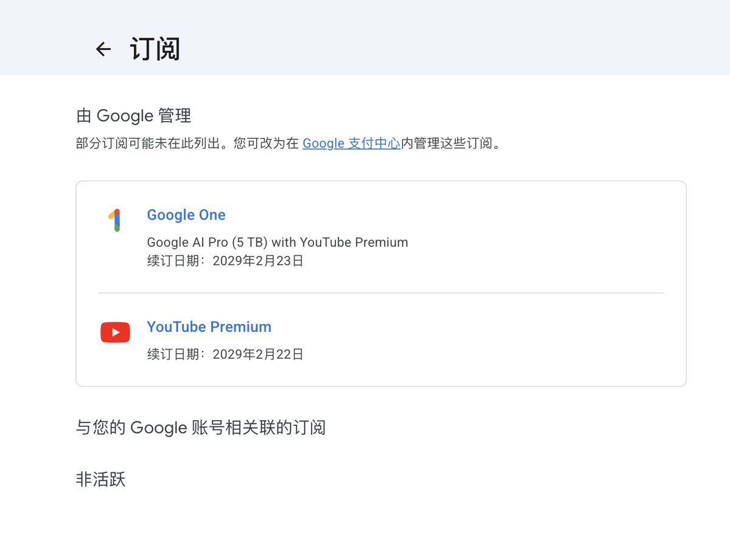Screen dimensions: 730x560
Task: Open the Google One subscription link
Action: point(186,215)
